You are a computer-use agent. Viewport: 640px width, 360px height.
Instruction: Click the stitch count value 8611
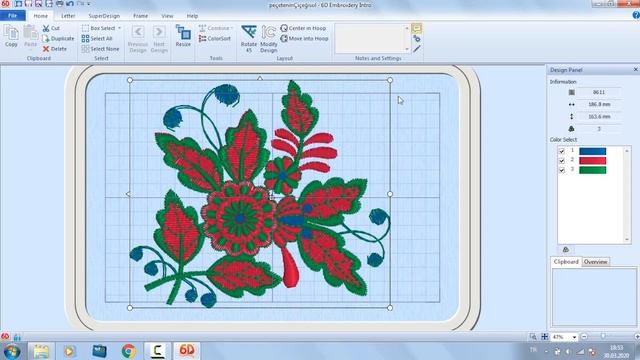pyautogui.click(x=599, y=92)
